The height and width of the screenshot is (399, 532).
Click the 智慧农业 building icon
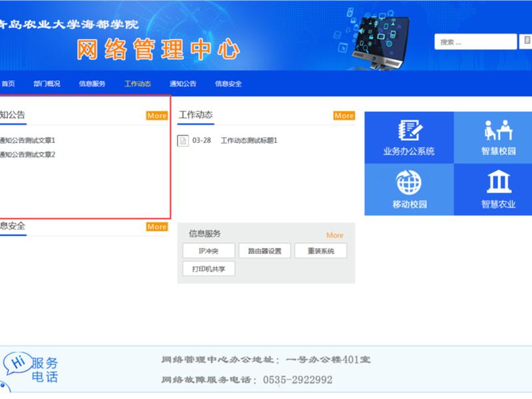[x=498, y=182]
